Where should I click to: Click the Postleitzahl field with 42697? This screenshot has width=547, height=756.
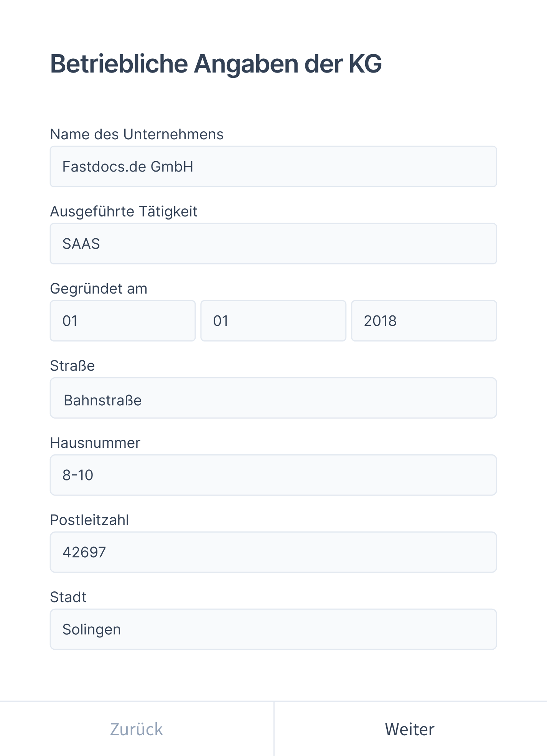pyautogui.click(x=273, y=553)
